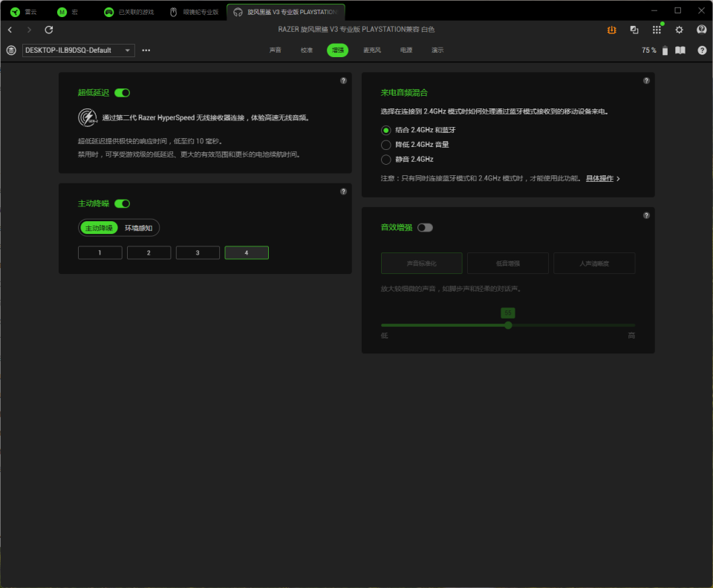Open the help question mark in header
This screenshot has height=588, width=713.
coord(702,50)
